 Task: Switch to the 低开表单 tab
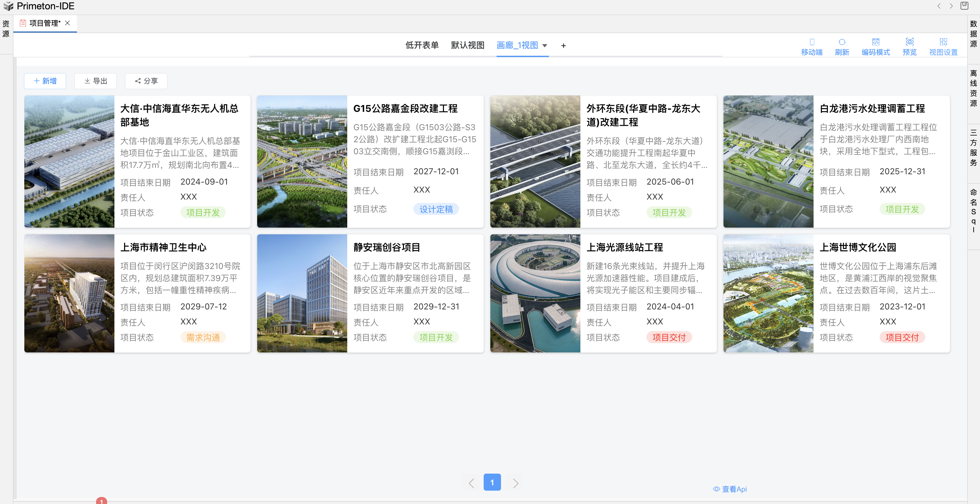422,45
